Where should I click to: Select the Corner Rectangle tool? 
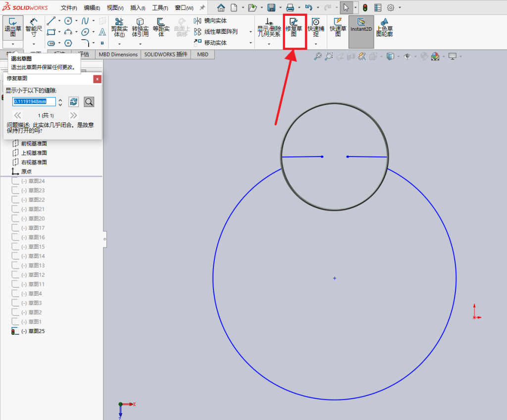click(x=51, y=32)
